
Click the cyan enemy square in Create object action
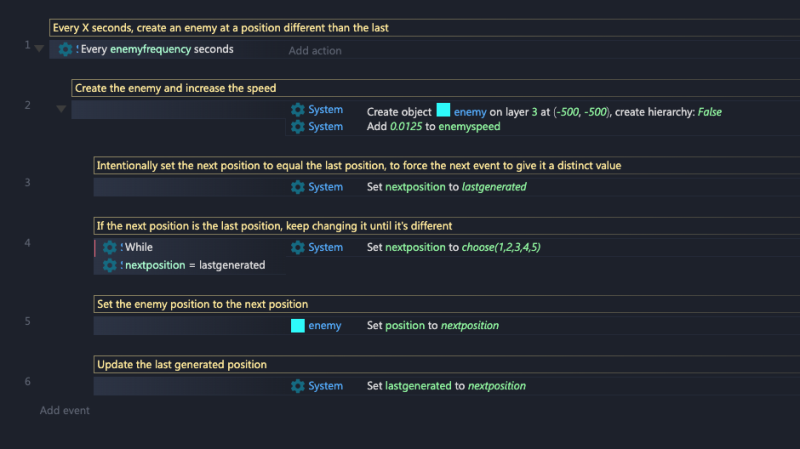[x=443, y=110]
